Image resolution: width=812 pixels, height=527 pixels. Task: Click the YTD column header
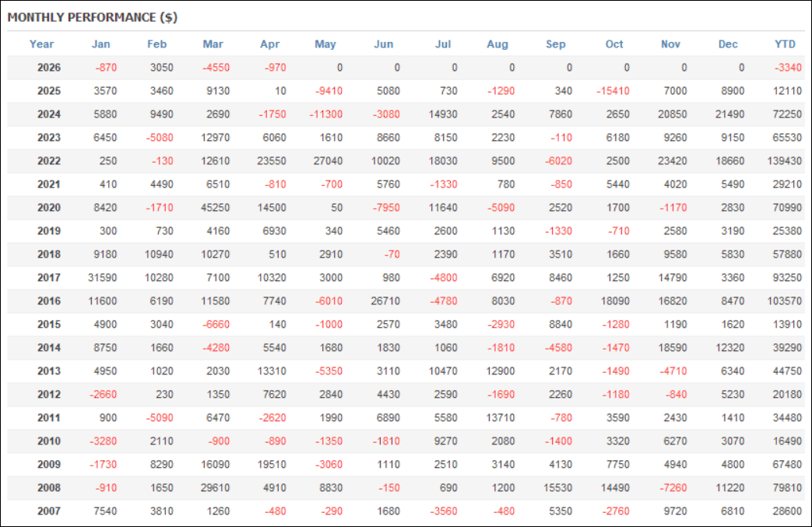coord(785,44)
